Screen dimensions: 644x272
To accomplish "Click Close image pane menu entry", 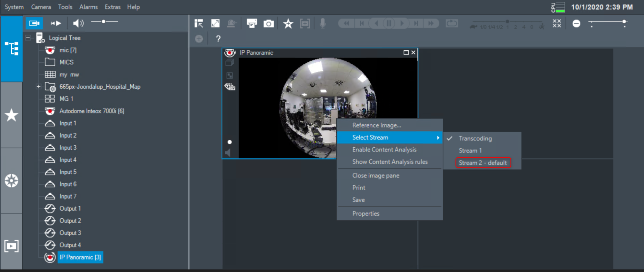I will [x=376, y=176].
